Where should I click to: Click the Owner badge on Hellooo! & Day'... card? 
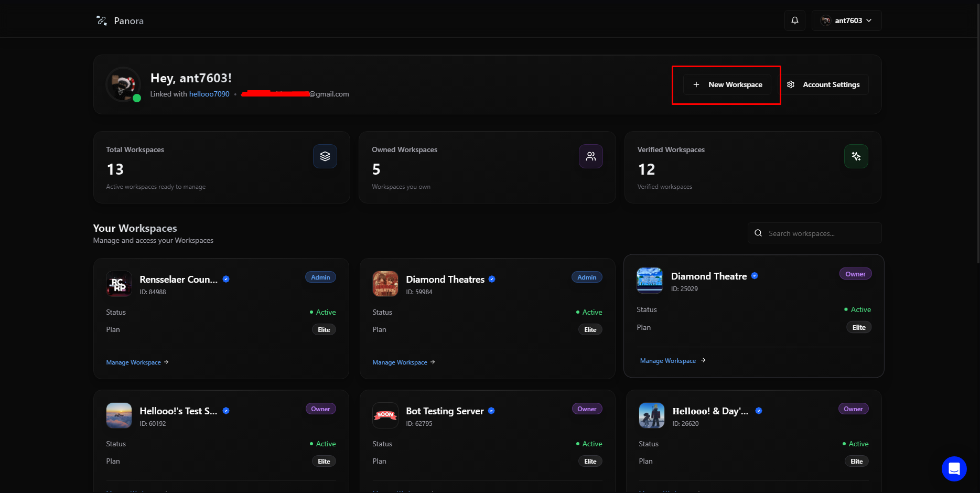(853, 409)
